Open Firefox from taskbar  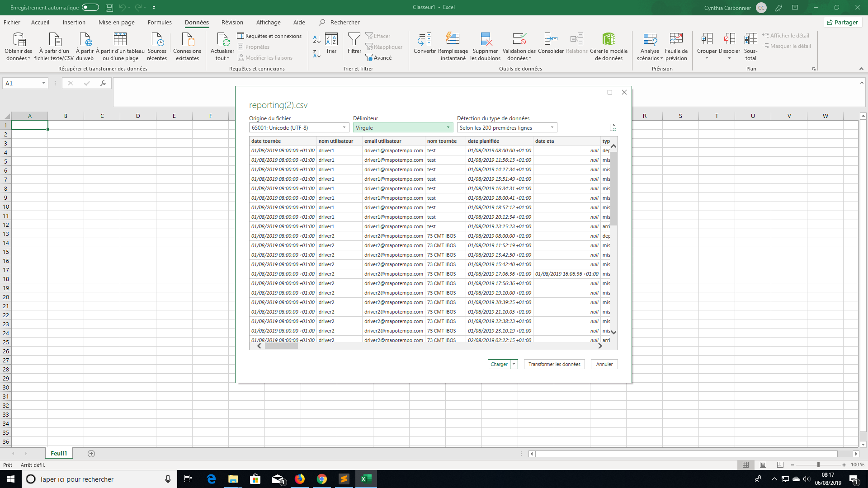coord(300,479)
